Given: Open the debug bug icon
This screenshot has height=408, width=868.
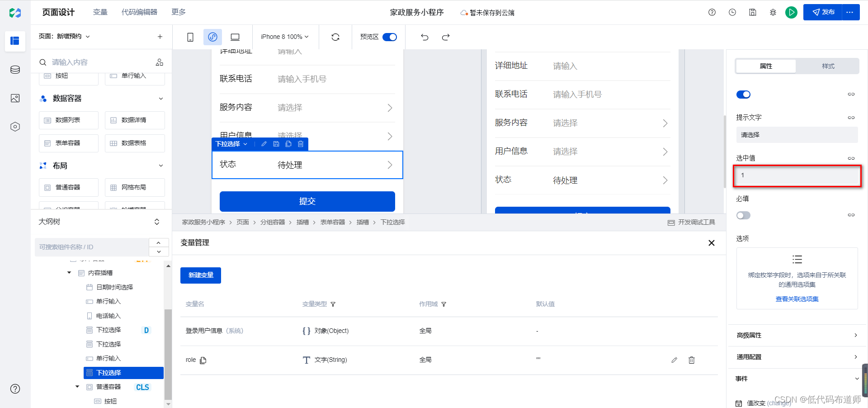Looking at the screenshot, I should pyautogui.click(x=773, y=12).
